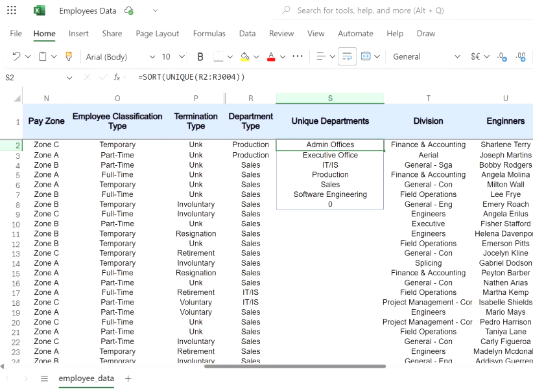Click the text alignment icon
Image resolution: width=533 pixels, height=392 pixels.
(321, 56)
